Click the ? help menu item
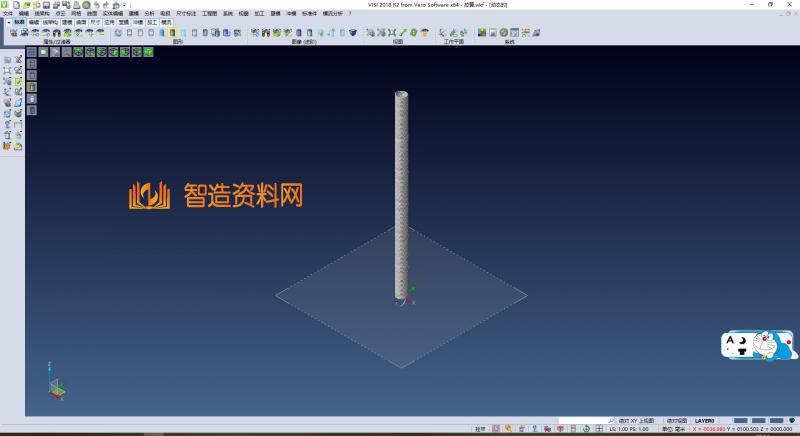The image size is (800, 436). 350,14
